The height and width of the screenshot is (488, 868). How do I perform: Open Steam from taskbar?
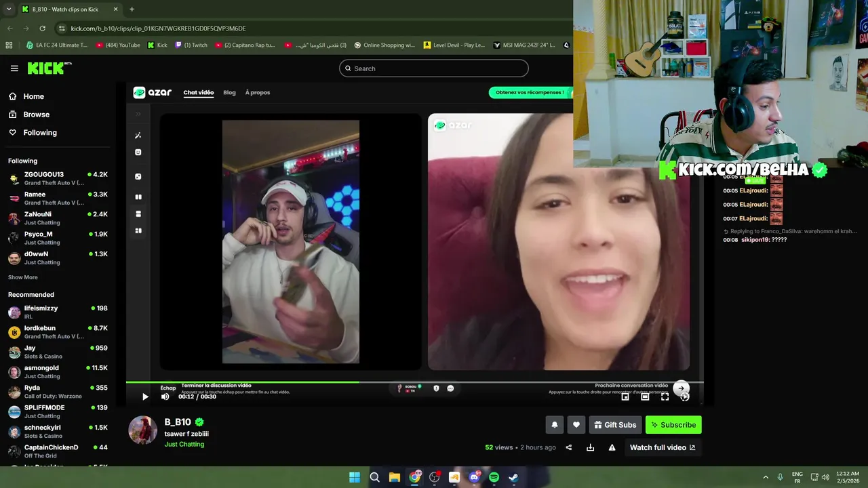[514, 477]
